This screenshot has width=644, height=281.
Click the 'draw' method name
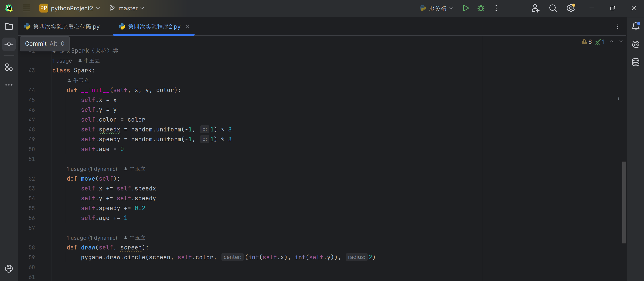tap(88, 247)
